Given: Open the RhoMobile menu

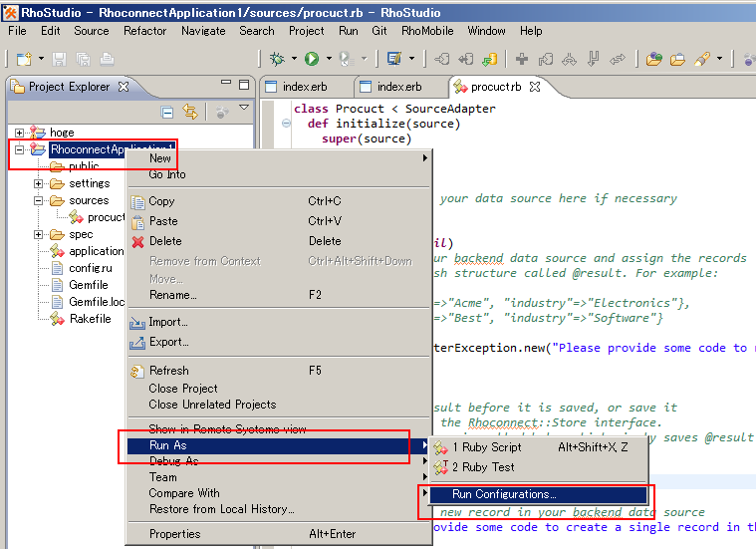Looking at the screenshot, I should (427, 31).
